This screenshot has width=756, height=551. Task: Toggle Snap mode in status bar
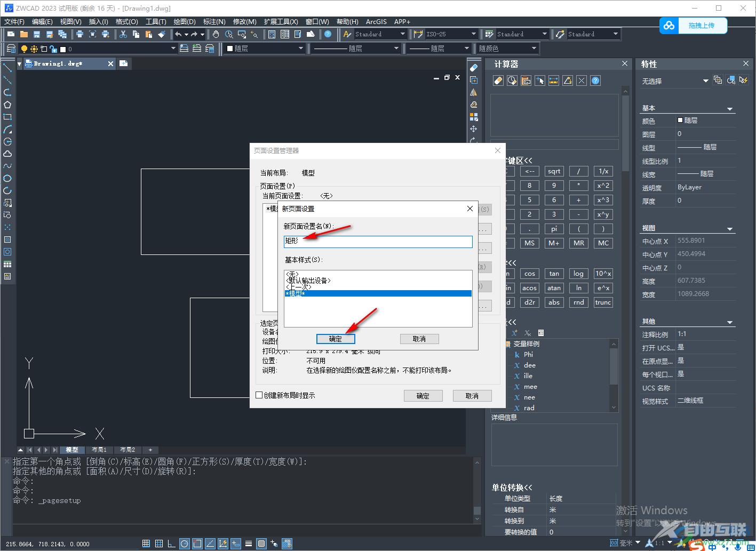point(146,544)
